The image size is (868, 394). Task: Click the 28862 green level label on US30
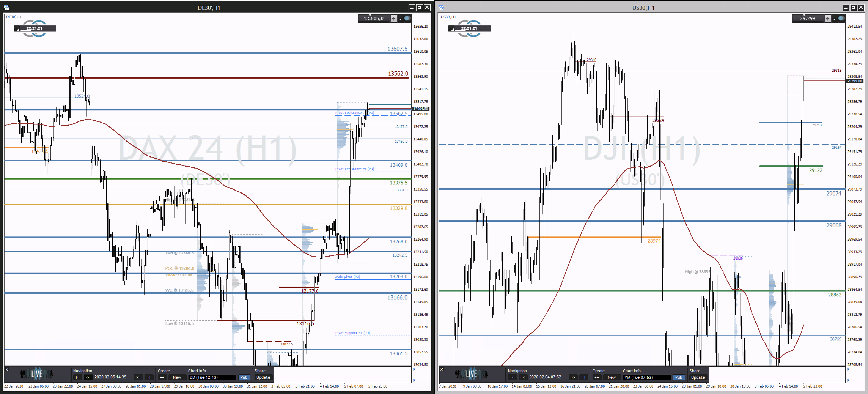pos(835,295)
